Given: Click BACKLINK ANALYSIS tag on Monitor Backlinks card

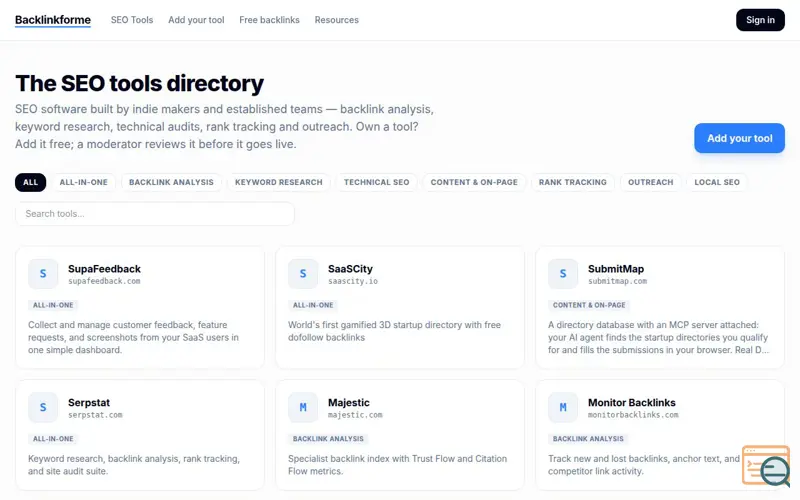Looking at the screenshot, I should tap(588, 439).
